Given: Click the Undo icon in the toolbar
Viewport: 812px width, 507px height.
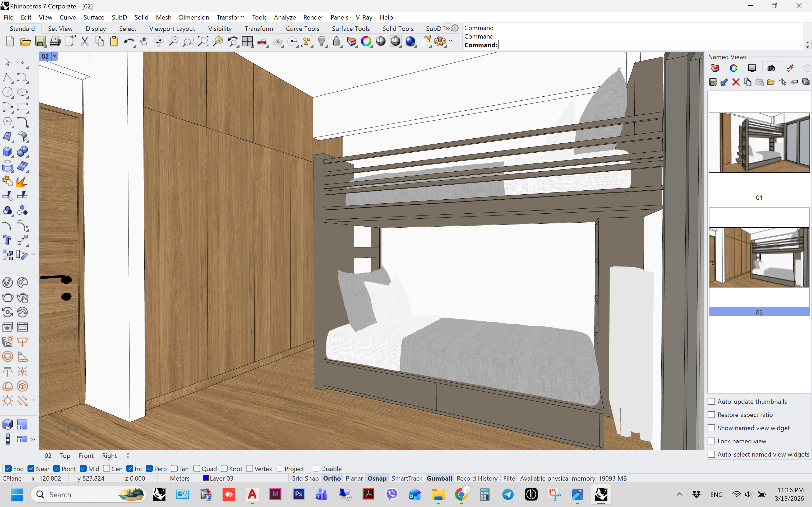Looking at the screenshot, I should point(128,41).
